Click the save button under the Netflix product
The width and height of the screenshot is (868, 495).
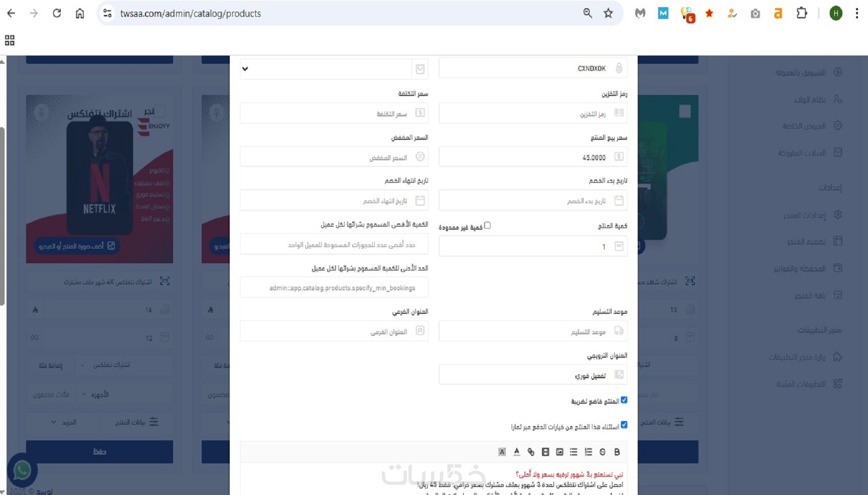coord(100,452)
